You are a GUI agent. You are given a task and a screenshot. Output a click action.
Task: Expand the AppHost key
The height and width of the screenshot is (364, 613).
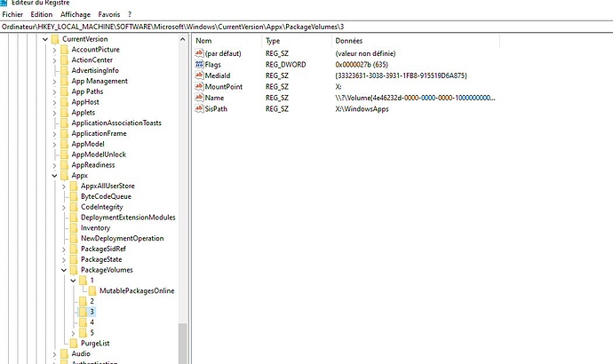coord(54,103)
